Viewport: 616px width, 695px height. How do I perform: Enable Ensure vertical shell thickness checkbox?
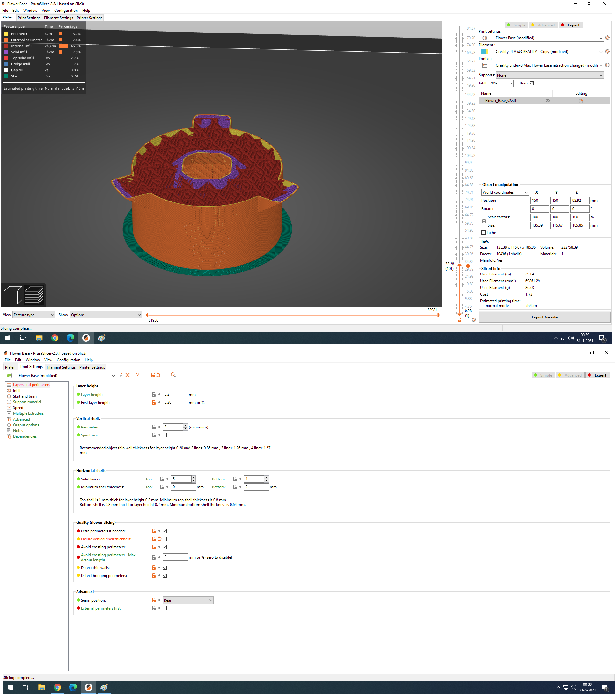[x=165, y=538]
